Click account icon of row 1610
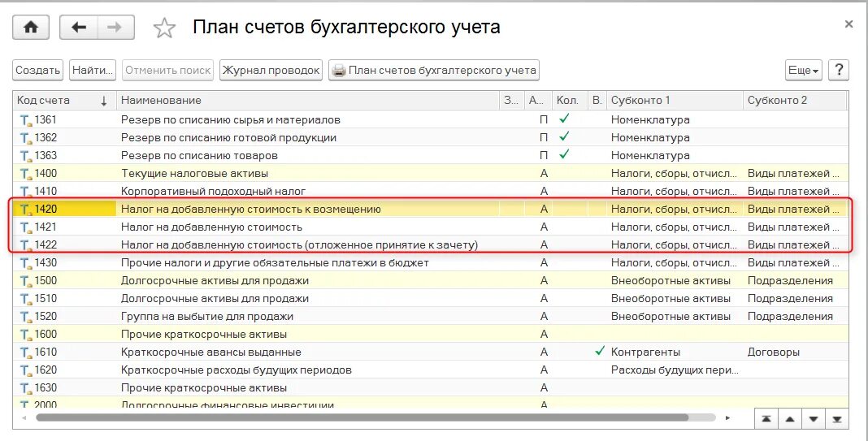868x441 pixels. point(25,352)
